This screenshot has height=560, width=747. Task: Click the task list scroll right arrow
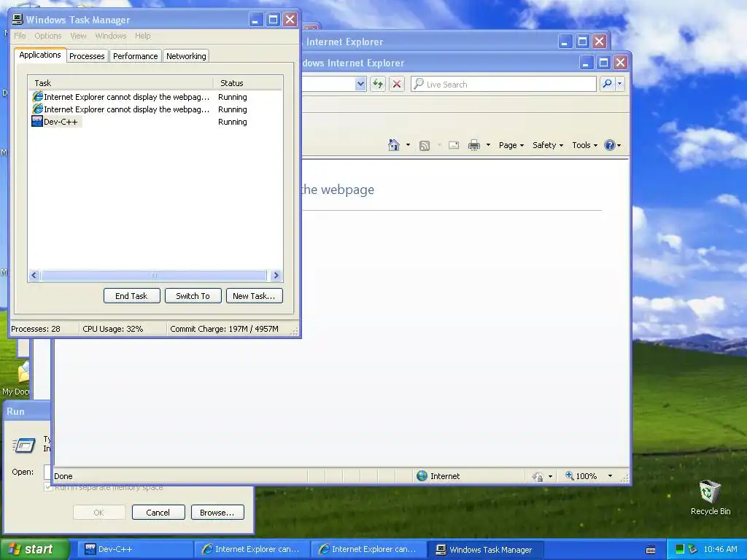[x=276, y=275]
